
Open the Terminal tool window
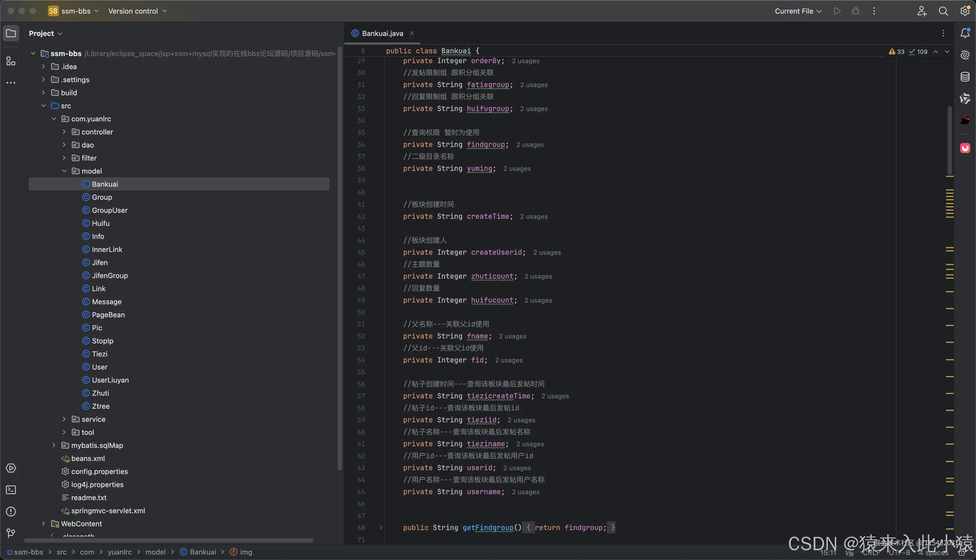coord(11,490)
